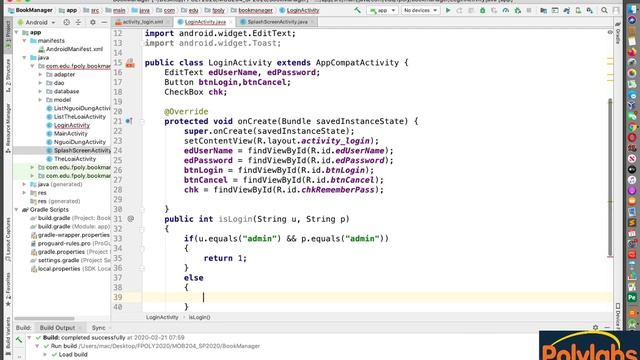Click the Sync Project with Gradle Files elephant icon

567,10
